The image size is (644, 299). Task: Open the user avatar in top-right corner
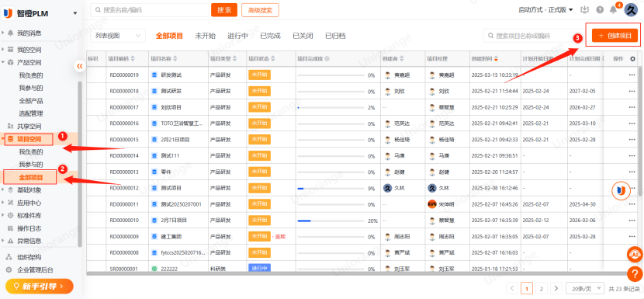coord(631,10)
